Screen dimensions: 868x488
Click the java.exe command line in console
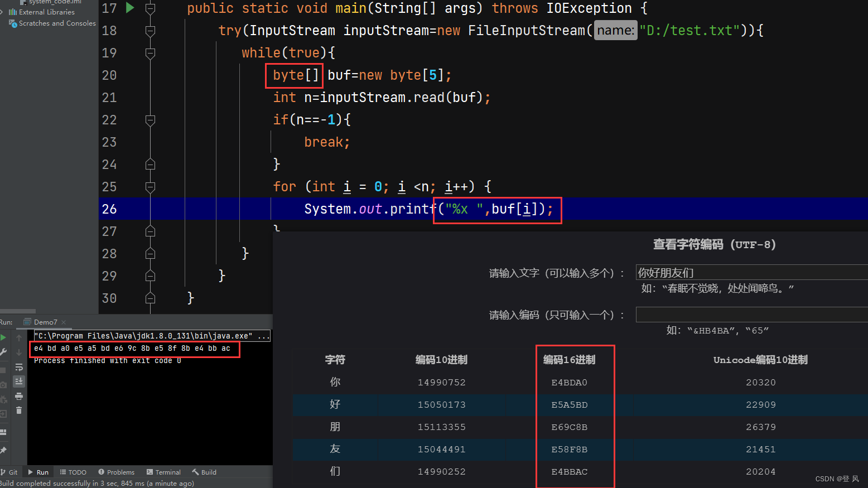[x=152, y=336]
